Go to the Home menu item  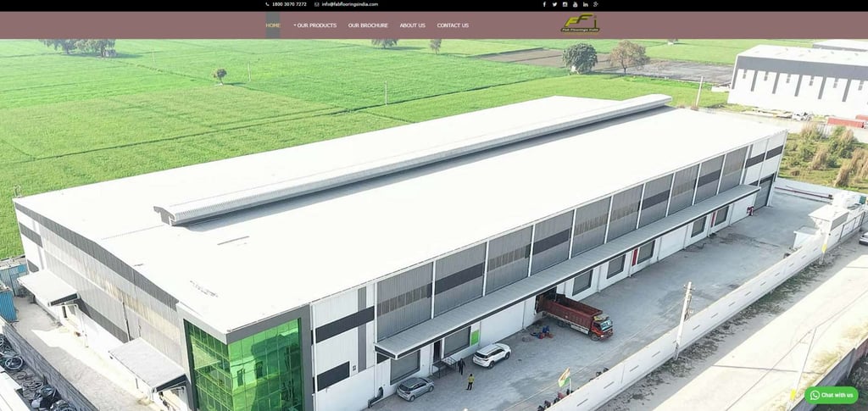(x=273, y=25)
